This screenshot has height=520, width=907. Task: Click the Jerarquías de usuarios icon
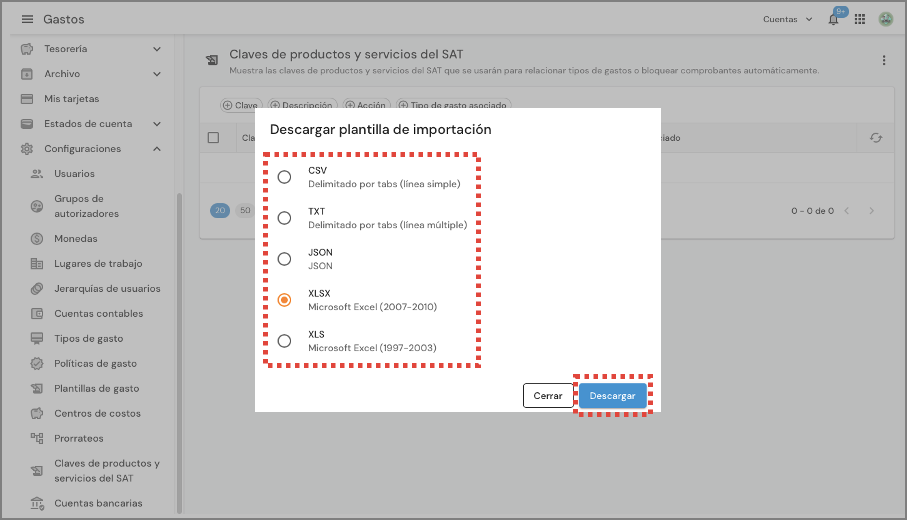(x=36, y=289)
